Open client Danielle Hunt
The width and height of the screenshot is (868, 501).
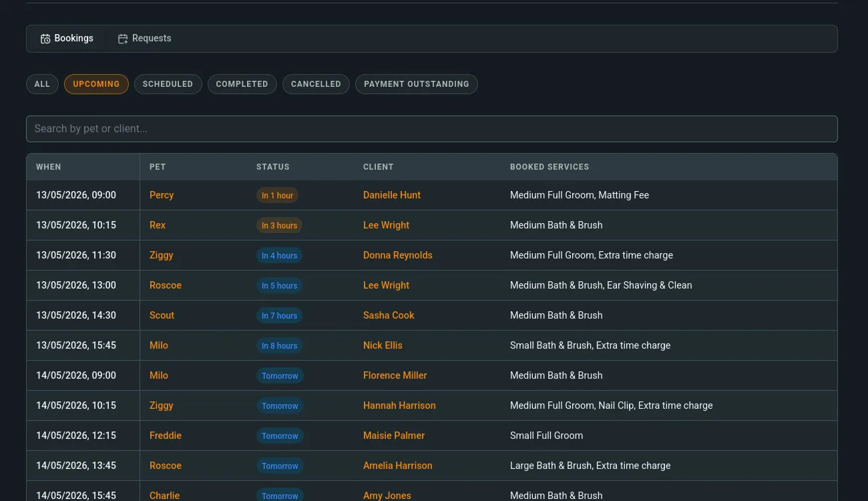point(392,195)
